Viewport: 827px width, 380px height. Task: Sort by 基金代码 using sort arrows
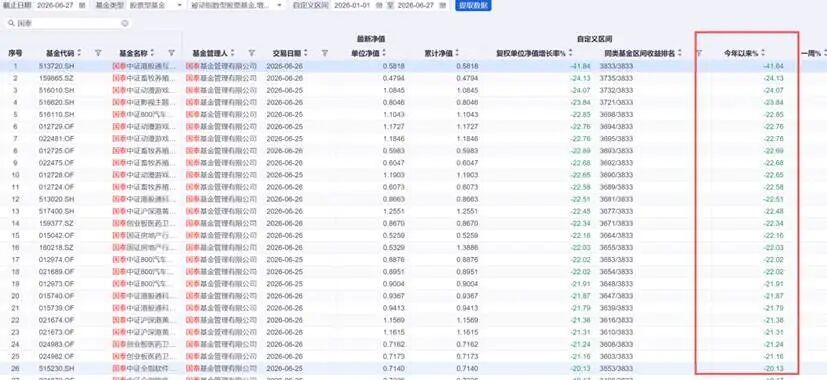point(79,53)
